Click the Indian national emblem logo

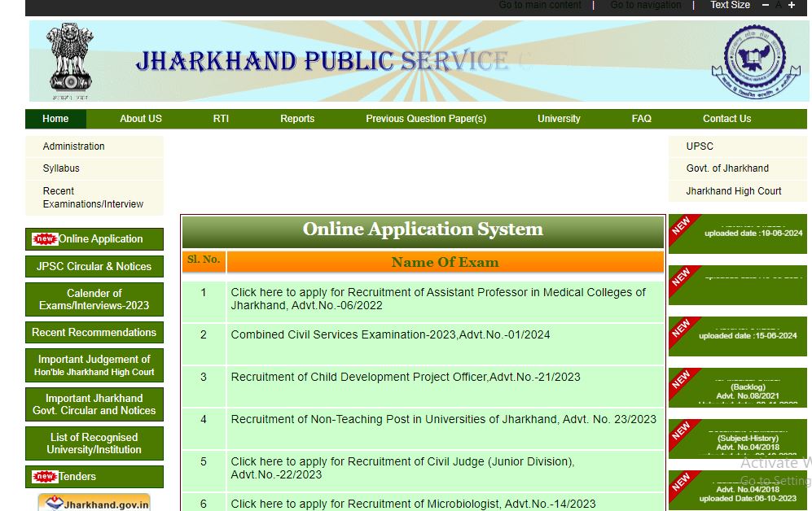tap(71, 61)
